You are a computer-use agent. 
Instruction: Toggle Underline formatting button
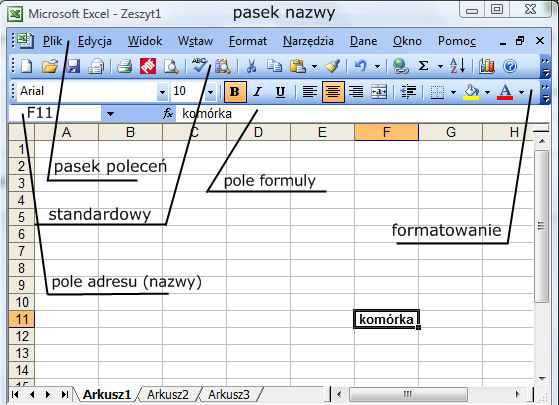click(x=281, y=92)
